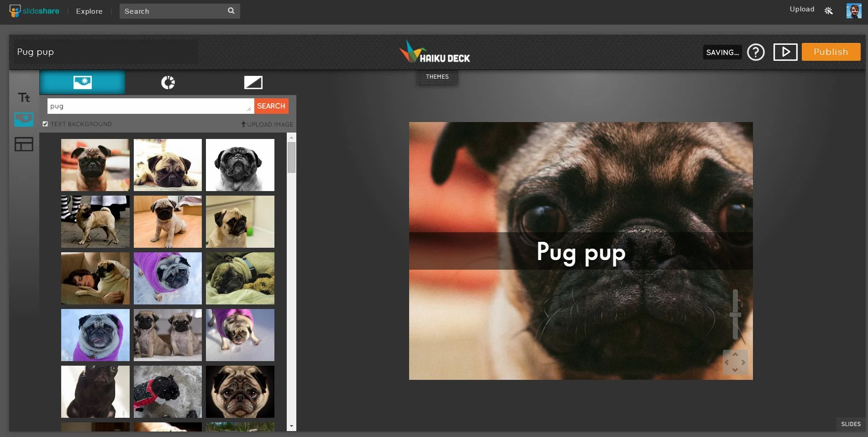
Task: Select the pug puppy on red blanket thumbnail
Action: 95,165
